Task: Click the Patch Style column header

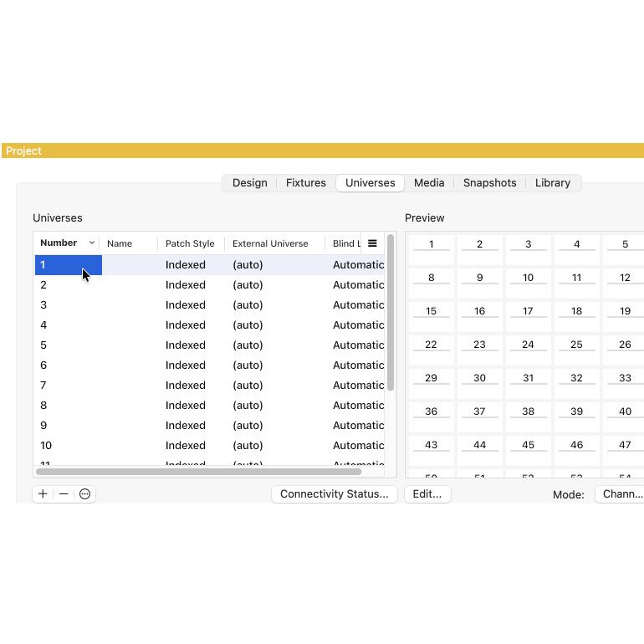Action: 190,243
